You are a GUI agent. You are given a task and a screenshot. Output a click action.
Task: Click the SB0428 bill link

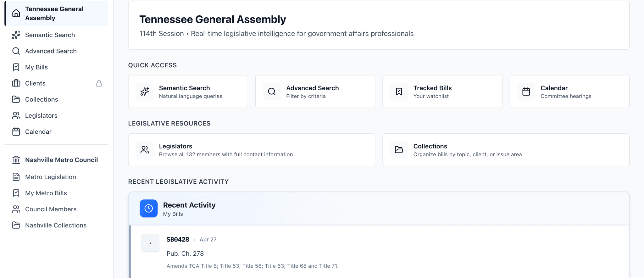[x=178, y=239]
